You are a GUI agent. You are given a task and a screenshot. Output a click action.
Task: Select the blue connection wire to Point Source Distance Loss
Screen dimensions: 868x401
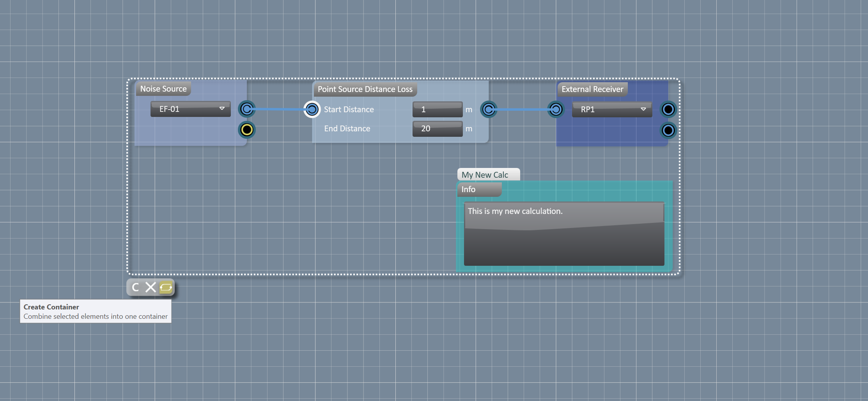tap(279, 110)
